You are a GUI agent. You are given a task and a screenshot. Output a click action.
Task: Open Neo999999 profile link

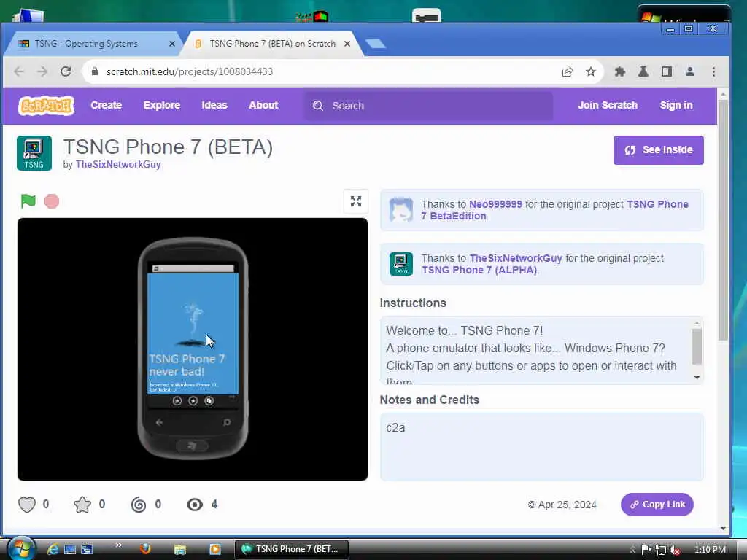coord(495,204)
